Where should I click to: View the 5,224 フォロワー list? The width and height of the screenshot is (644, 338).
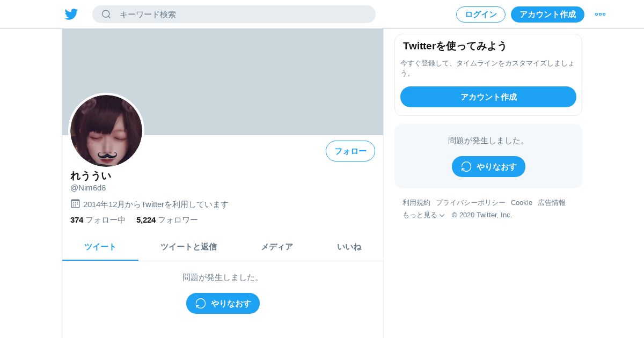click(167, 220)
